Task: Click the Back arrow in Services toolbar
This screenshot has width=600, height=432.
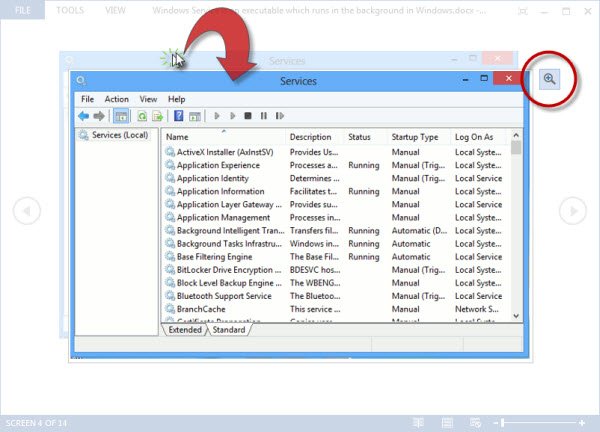Action: [83, 116]
